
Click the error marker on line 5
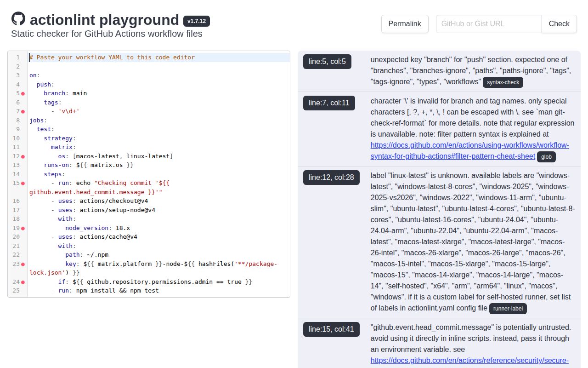(23, 93)
